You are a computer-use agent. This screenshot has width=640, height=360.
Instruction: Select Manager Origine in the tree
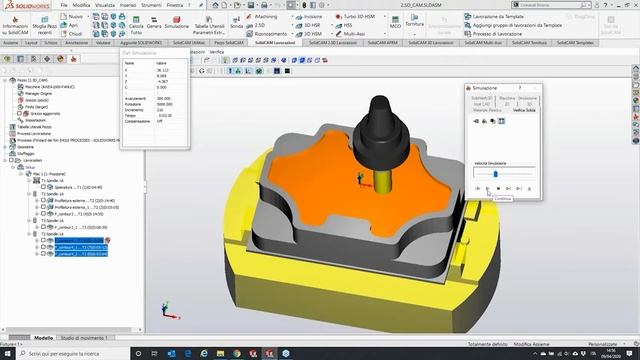click(35, 93)
